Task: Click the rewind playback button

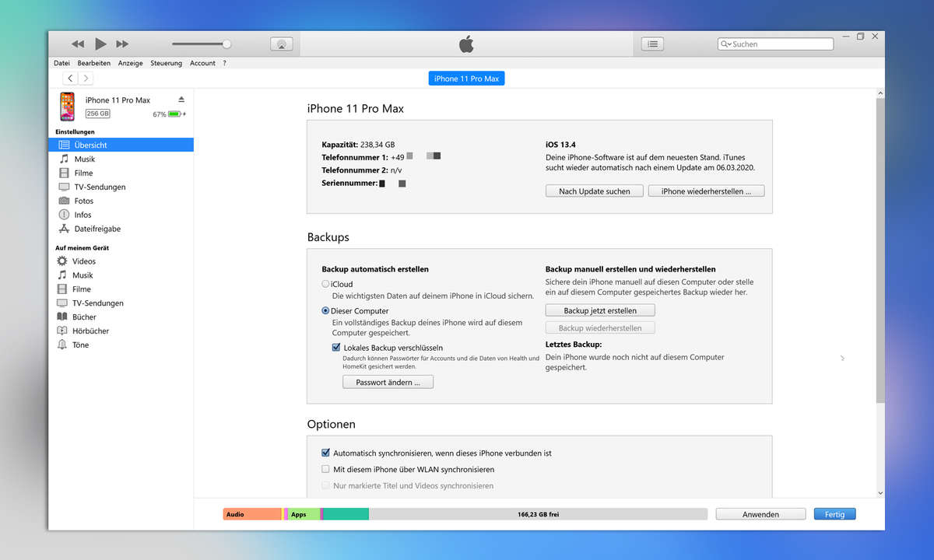Action: click(x=78, y=44)
